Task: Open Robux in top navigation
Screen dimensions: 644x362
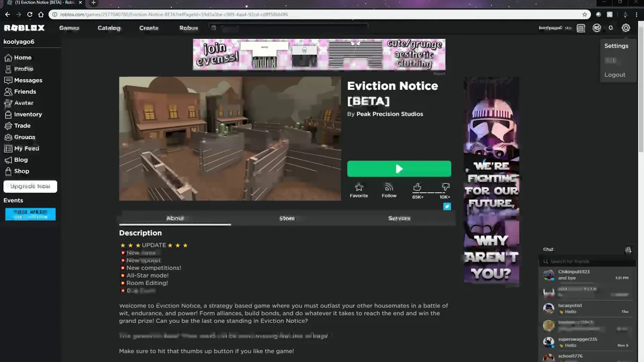Action: click(189, 28)
